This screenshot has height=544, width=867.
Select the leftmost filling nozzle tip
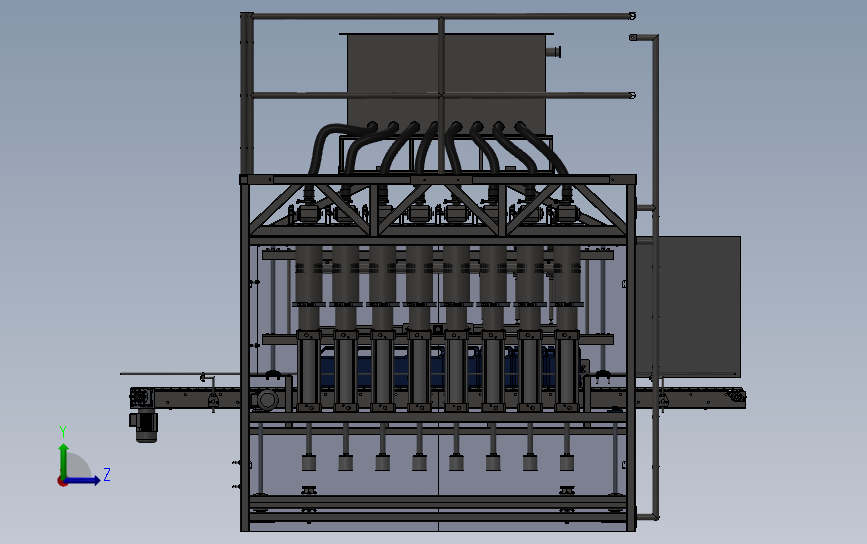tap(309, 462)
